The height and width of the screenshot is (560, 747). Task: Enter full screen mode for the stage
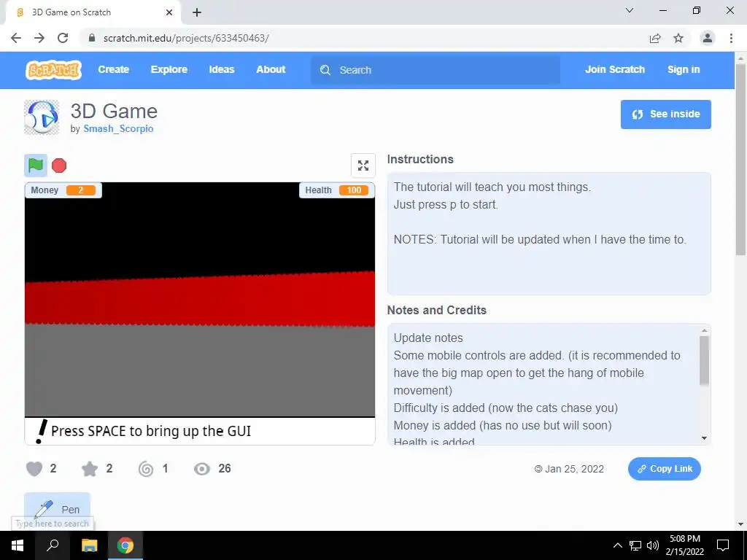(x=363, y=166)
